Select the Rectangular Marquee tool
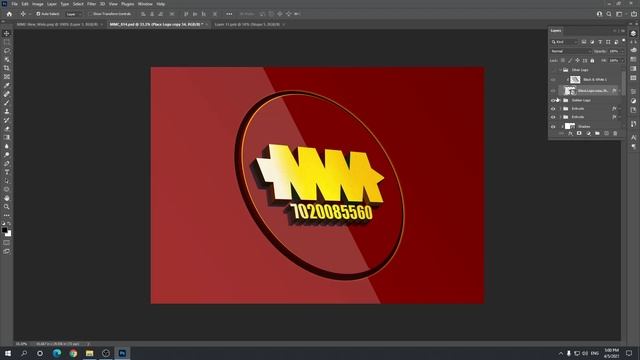Screen dimensions: 640x360 click(7, 42)
